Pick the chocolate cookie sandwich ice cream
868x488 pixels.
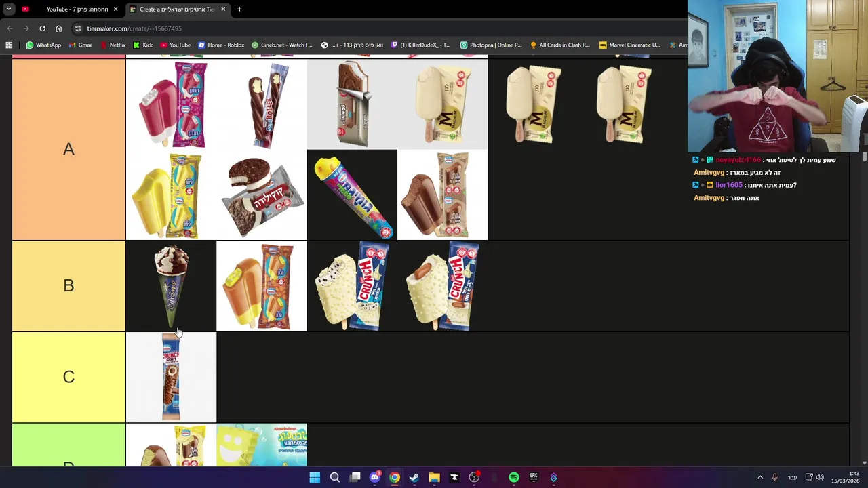click(x=262, y=195)
